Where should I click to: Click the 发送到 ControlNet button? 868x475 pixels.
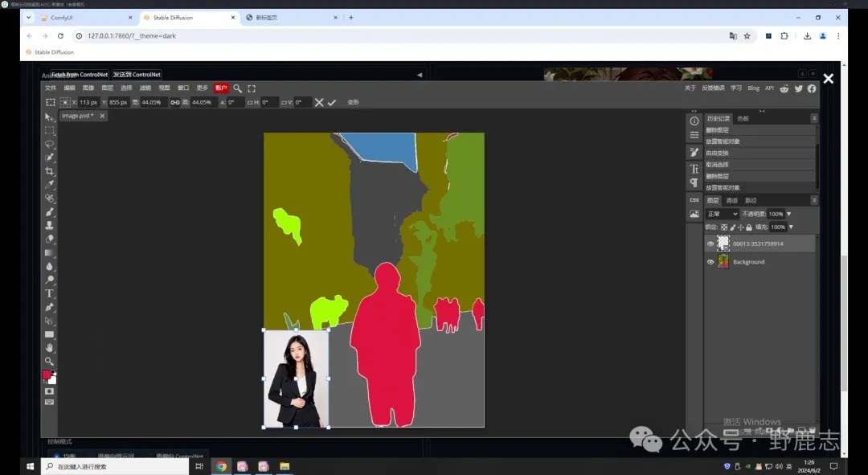tap(137, 74)
